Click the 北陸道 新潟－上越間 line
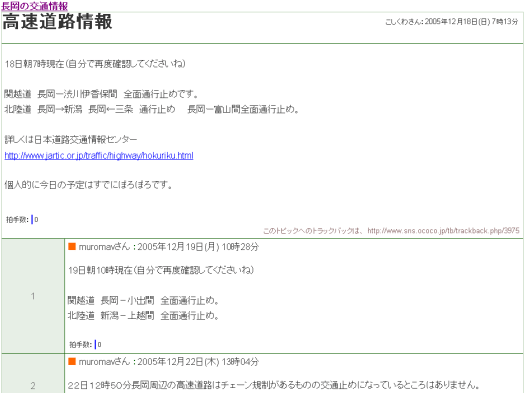The image size is (524, 393). (143, 315)
